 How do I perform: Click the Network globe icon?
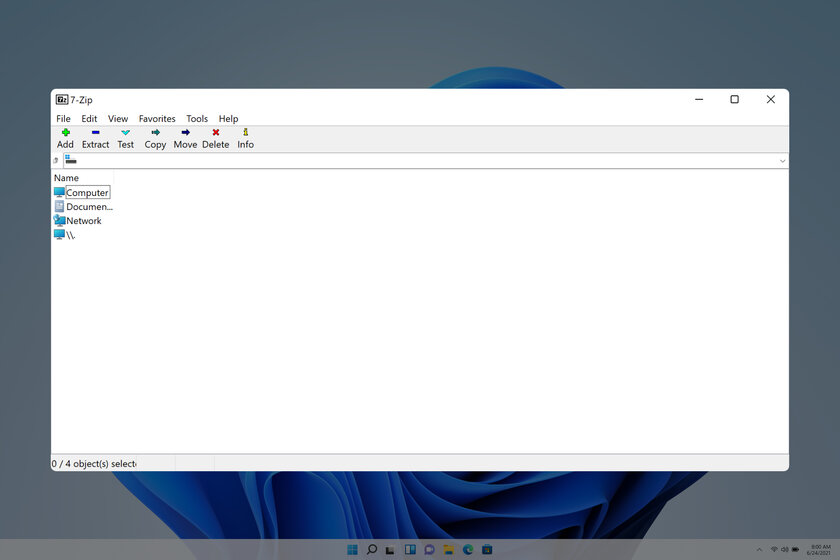pyautogui.click(x=59, y=220)
